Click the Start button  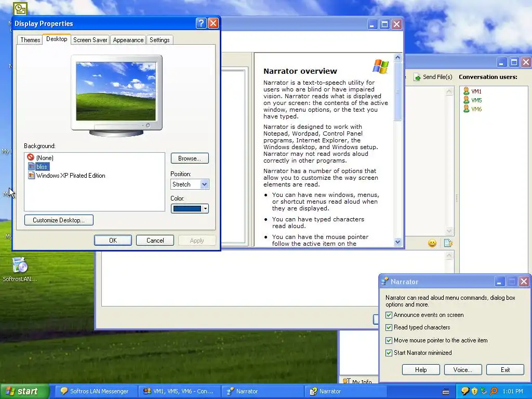[x=25, y=391]
